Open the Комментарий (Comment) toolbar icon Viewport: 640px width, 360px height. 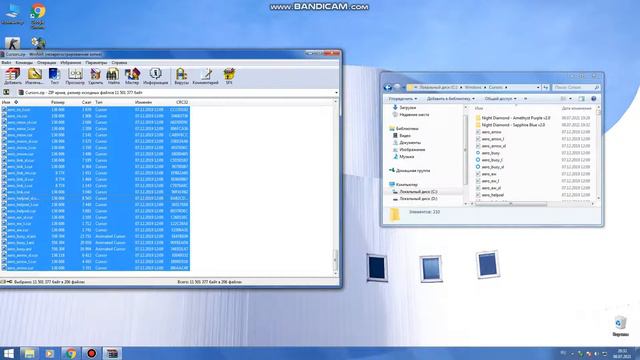point(205,76)
